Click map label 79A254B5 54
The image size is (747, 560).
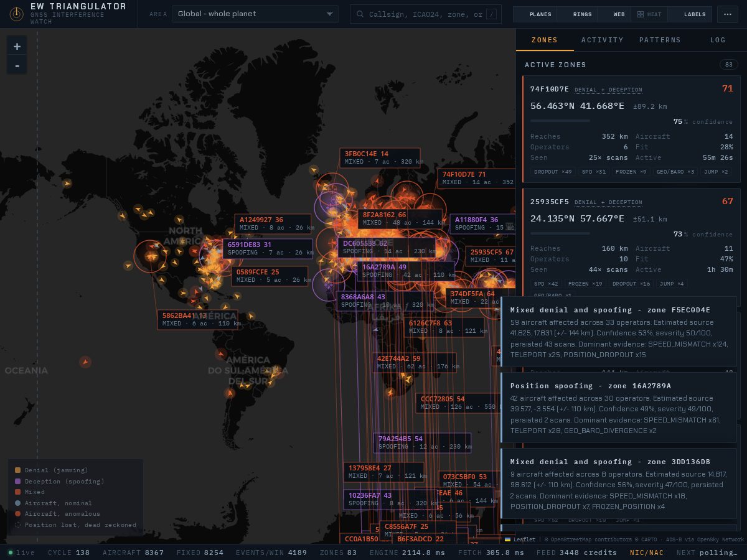click(x=422, y=442)
